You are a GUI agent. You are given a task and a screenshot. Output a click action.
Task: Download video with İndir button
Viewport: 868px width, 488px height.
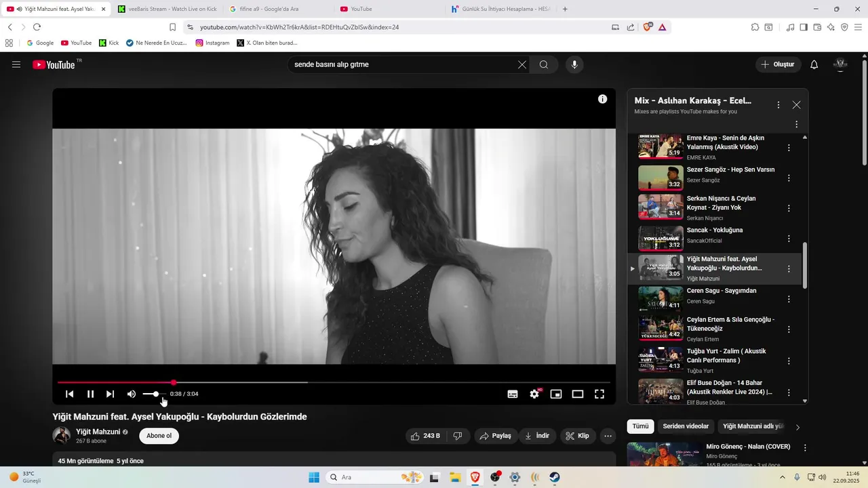[x=537, y=436]
